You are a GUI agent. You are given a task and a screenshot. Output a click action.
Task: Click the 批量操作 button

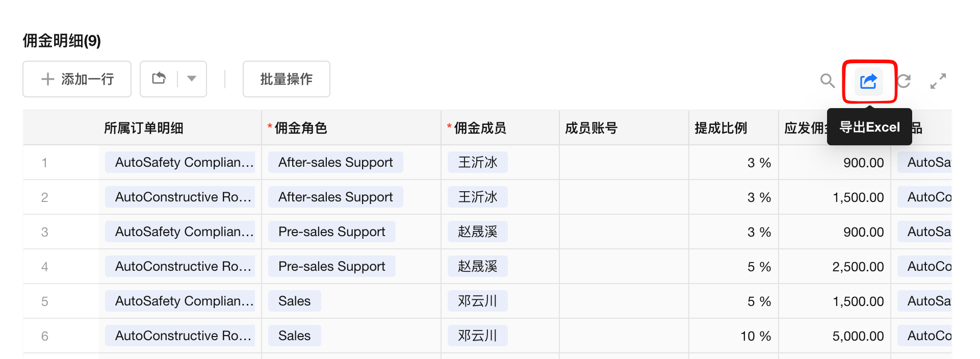(x=286, y=79)
